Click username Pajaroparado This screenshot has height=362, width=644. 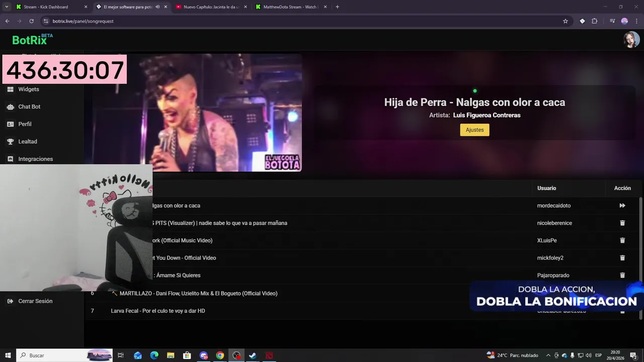pyautogui.click(x=553, y=275)
